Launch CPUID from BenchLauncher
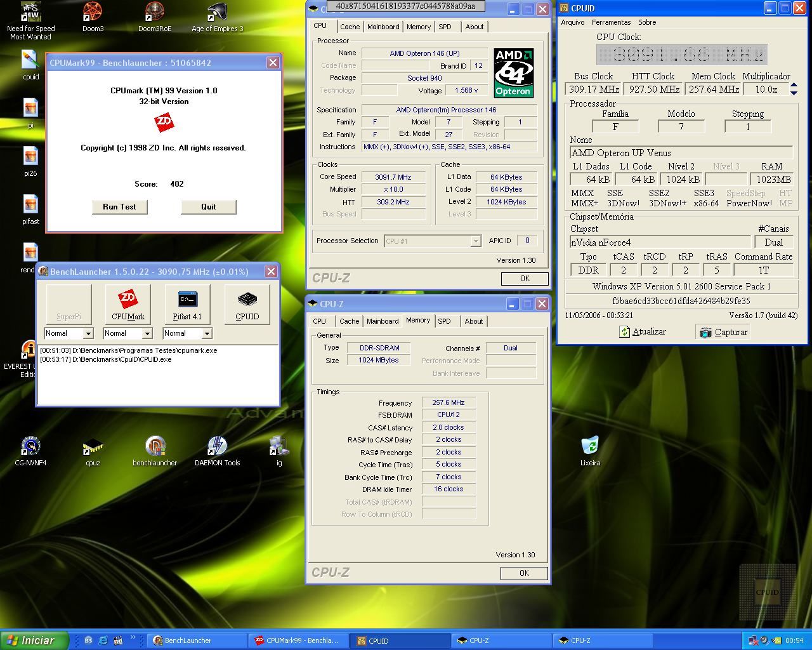 247,304
